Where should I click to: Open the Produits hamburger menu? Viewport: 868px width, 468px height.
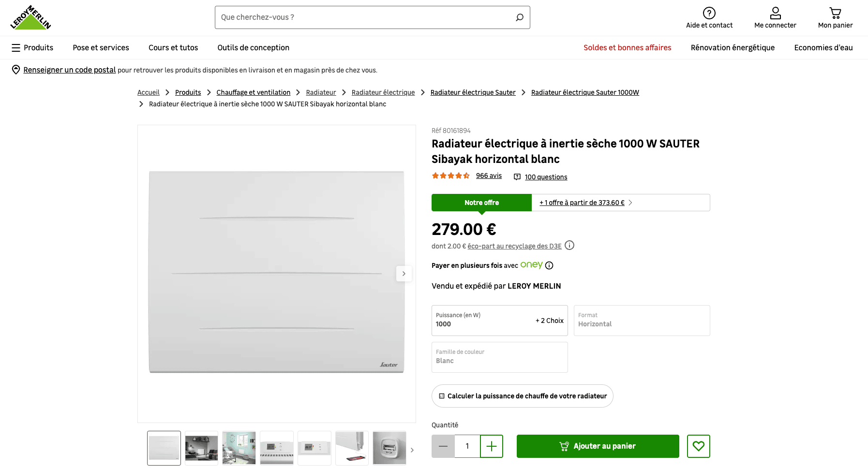click(x=16, y=48)
